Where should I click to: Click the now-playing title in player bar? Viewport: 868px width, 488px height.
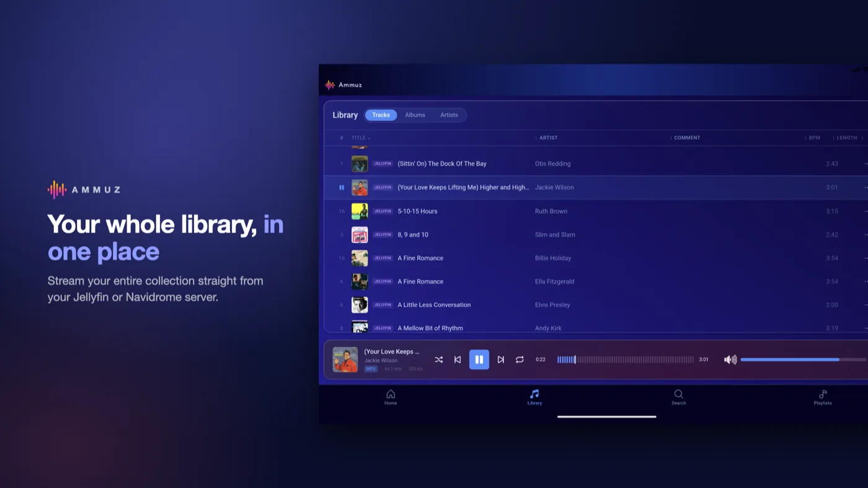click(x=392, y=352)
